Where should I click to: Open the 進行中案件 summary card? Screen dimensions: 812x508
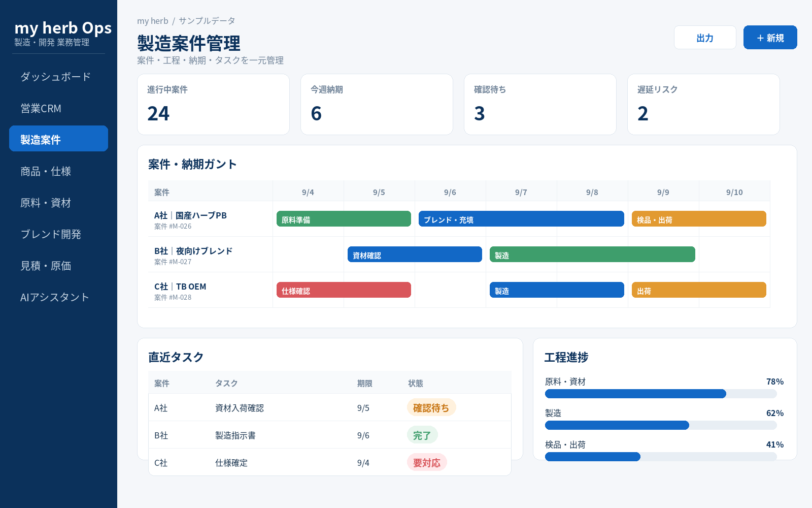[213, 105]
